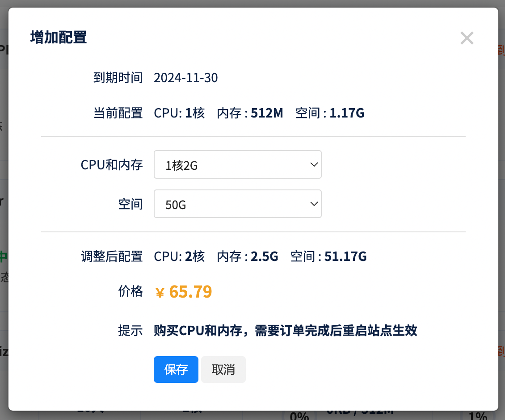Click adjusted space value 51.17G
The height and width of the screenshot is (420, 505).
[345, 256]
